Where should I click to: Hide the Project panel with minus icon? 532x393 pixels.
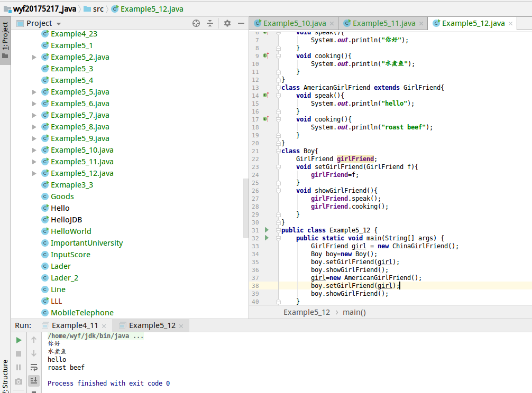point(241,23)
